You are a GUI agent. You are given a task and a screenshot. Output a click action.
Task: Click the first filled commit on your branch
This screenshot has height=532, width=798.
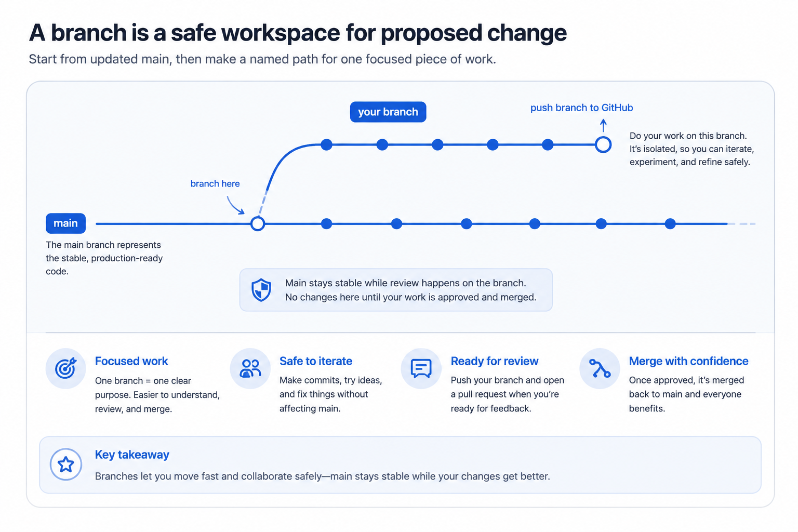(326, 144)
